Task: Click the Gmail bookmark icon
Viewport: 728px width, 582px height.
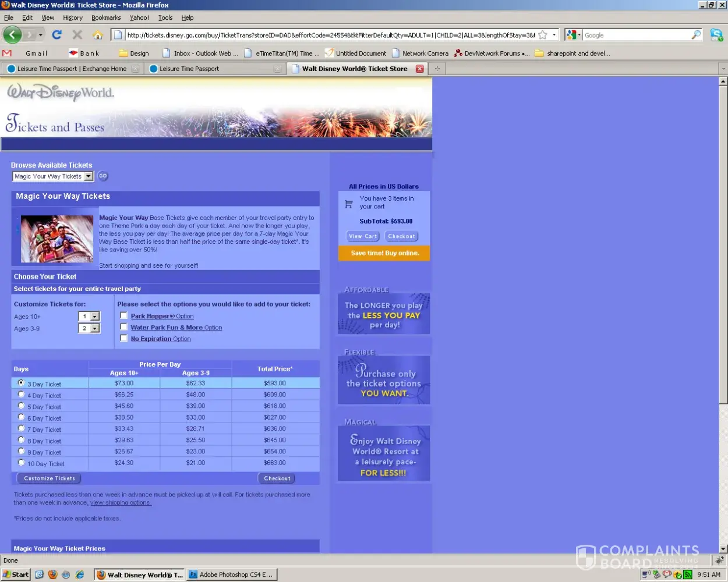Action: [7, 53]
